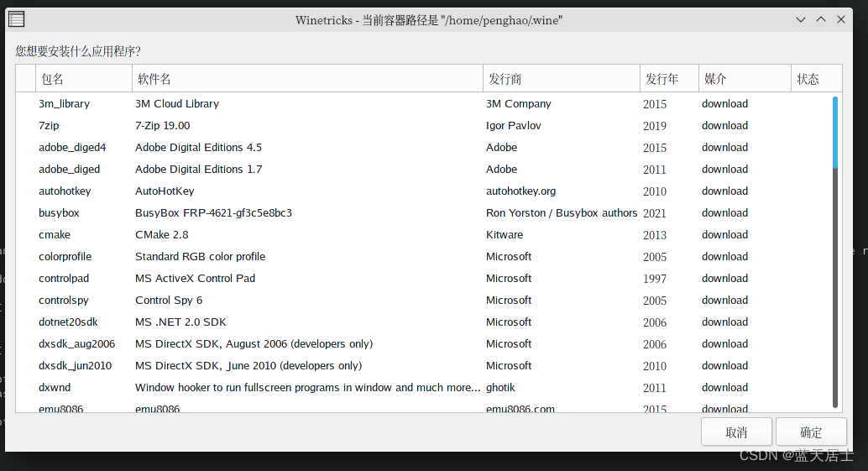Click Standard RGB color profile entry

(x=200, y=257)
